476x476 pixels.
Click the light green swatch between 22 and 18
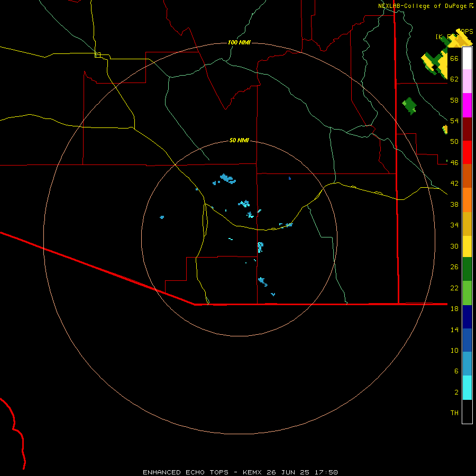[467, 293]
